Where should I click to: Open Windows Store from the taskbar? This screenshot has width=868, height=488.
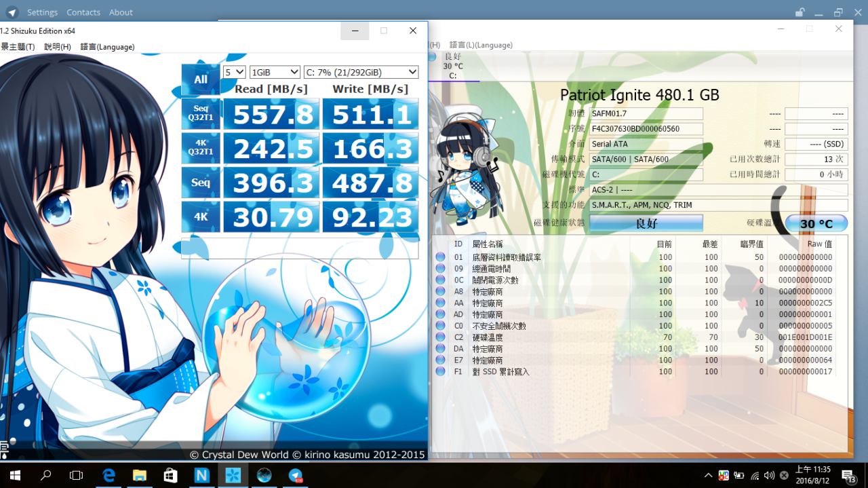[171, 475]
